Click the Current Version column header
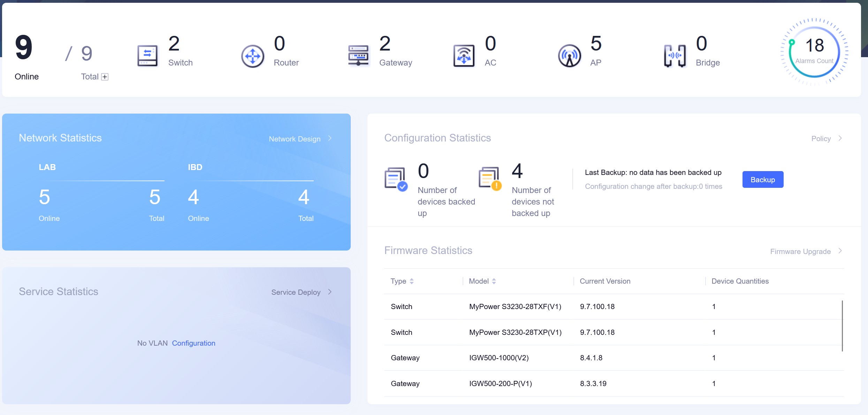868x415 pixels. [605, 281]
